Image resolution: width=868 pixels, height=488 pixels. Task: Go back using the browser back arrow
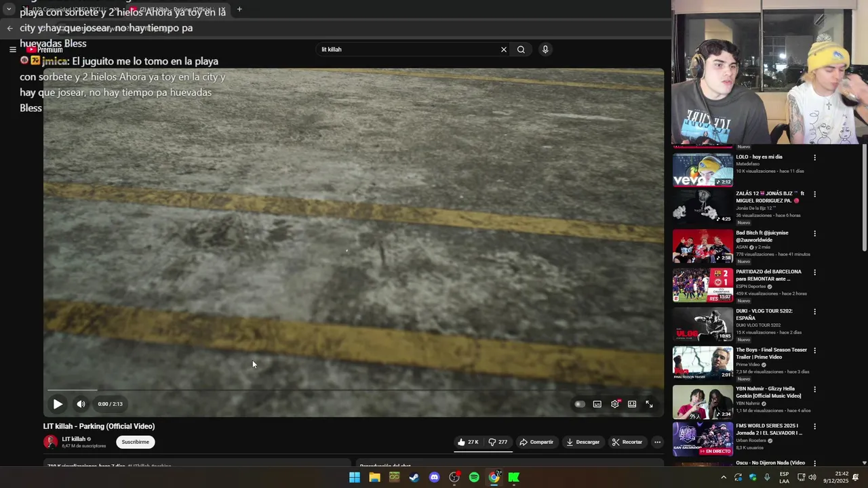(9, 28)
